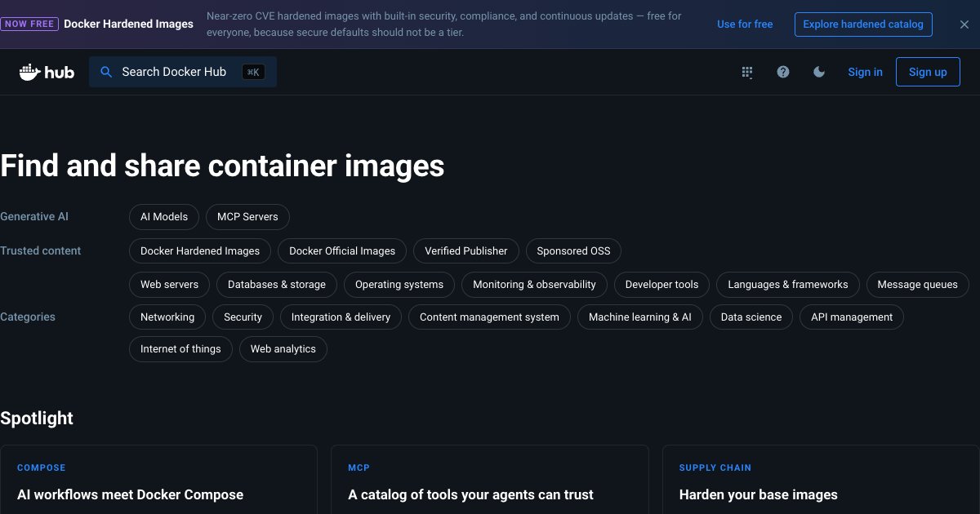This screenshot has width=980, height=514.
Task: Click the Spotlight section heading
Action: click(x=37, y=419)
